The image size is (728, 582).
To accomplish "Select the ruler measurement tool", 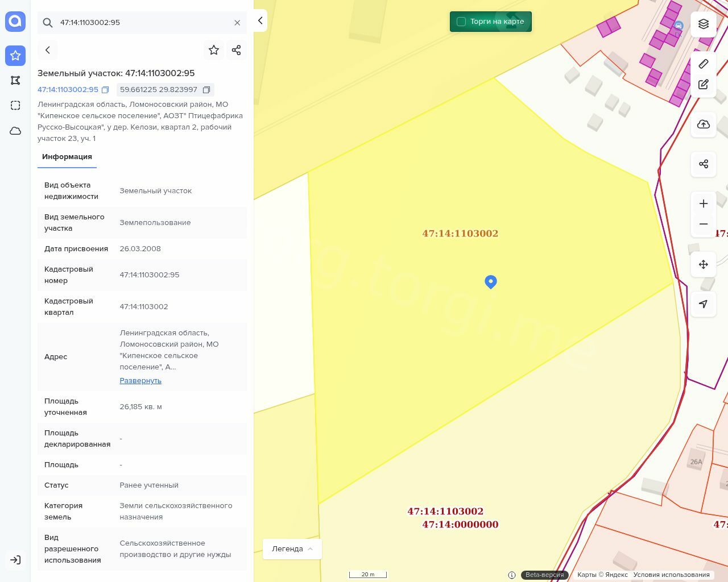I will pyautogui.click(x=704, y=64).
